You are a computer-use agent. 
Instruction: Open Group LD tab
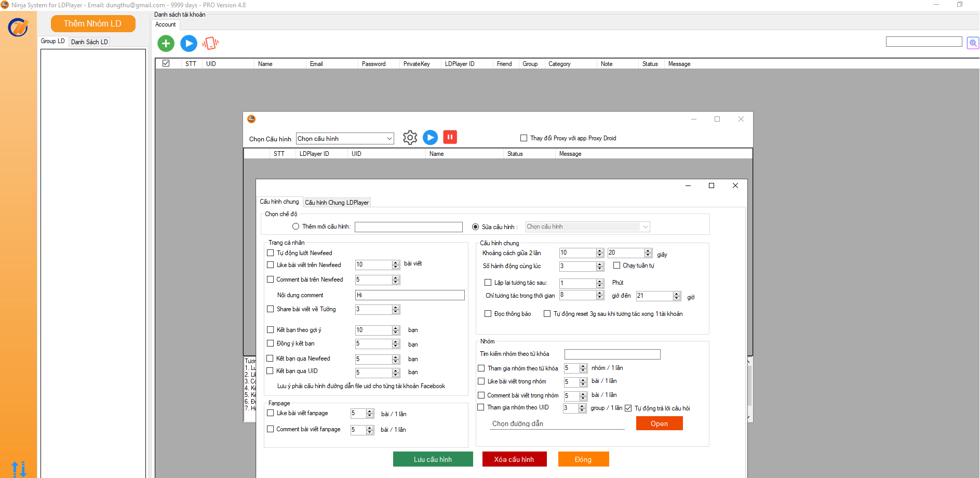pyautogui.click(x=53, y=41)
